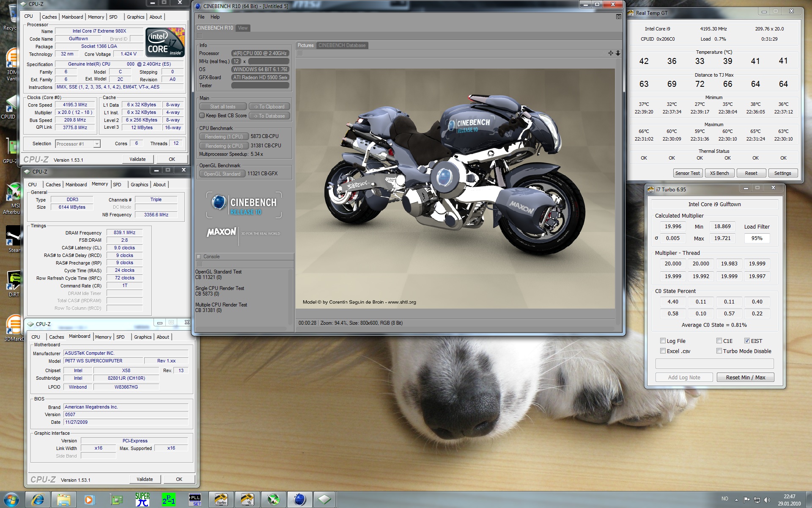This screenshot has height=508, width=812.
Task: Toggle the Console checkbox in Cinebench
Action: tap(199, 257)
